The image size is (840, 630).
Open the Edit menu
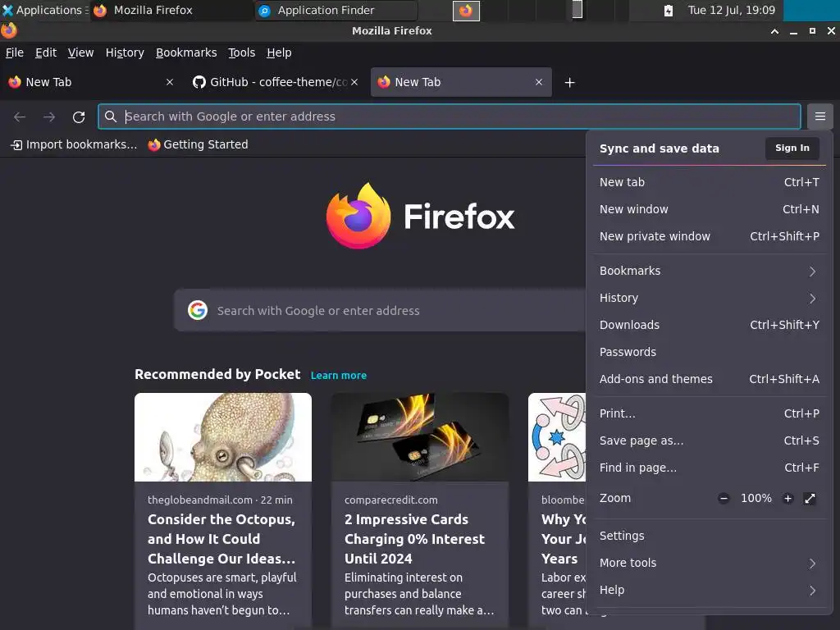click(46, 52)
